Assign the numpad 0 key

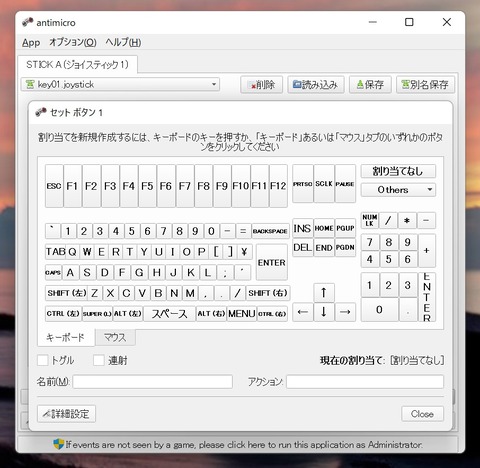(379, 310)
